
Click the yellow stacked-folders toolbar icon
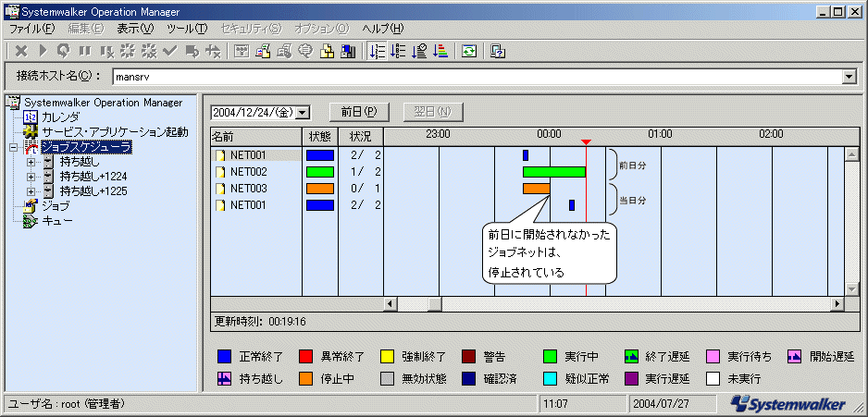328,52
